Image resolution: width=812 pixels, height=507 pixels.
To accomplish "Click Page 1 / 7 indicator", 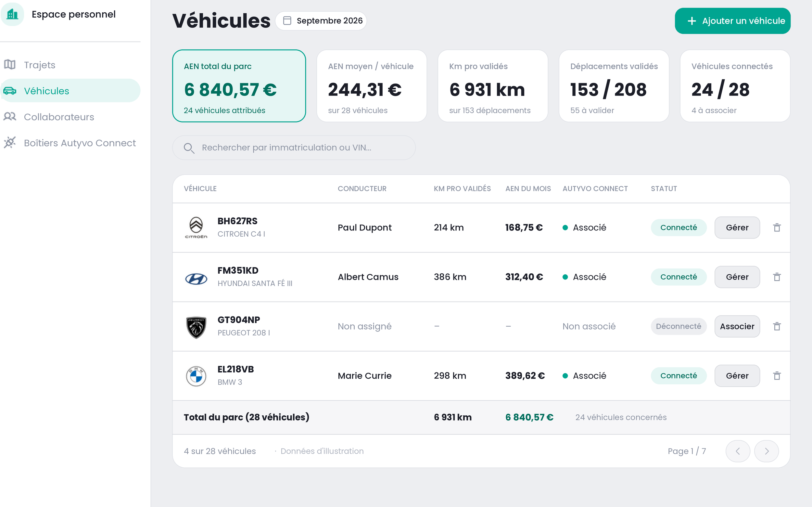I will tap(687, 451).
